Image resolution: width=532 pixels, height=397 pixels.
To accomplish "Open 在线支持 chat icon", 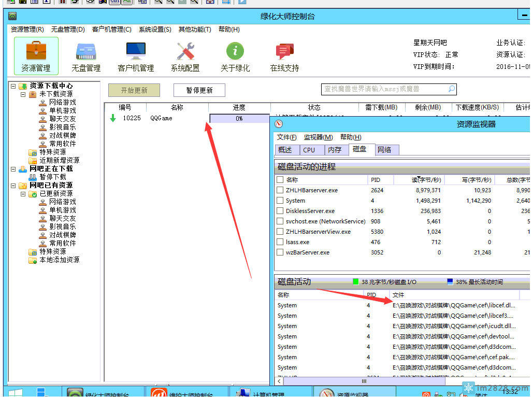I will click(284, 51).
